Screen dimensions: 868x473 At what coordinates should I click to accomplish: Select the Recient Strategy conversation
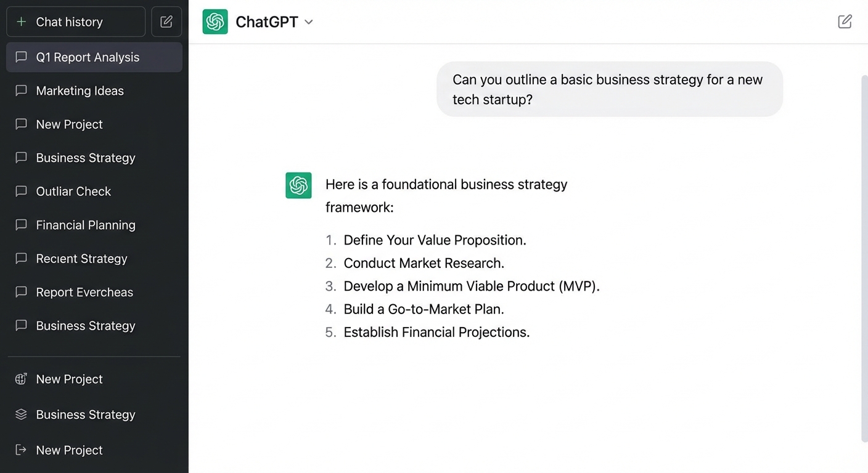point(81,259)
